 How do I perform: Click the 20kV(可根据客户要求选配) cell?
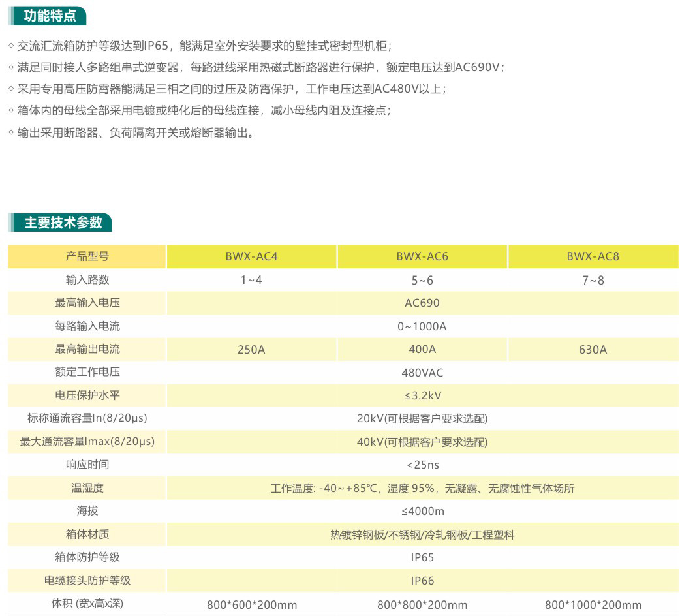click(422, 418)
